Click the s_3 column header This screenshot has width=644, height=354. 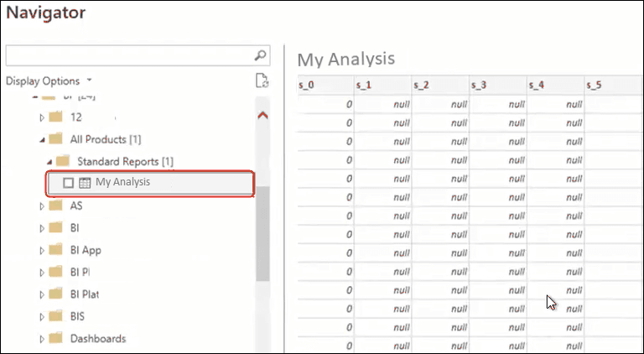pos(498,85)
